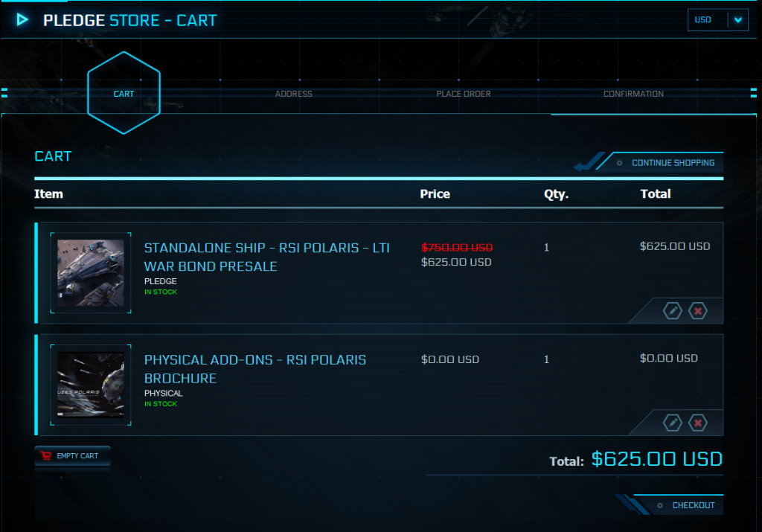Image resolution: width=762 pixels, height=532 pixels.
Task: Edit the Polaris Brochure cart item
Action: pos(673,423)
